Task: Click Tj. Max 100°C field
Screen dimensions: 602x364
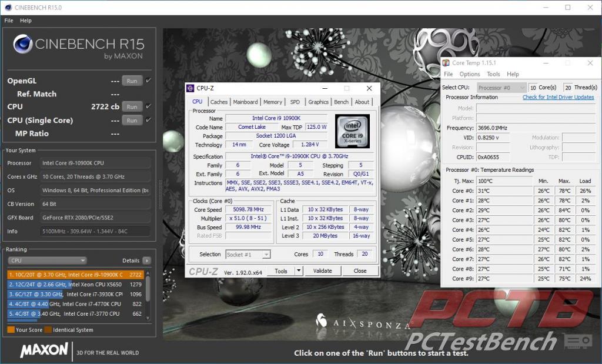Action: 504,181
